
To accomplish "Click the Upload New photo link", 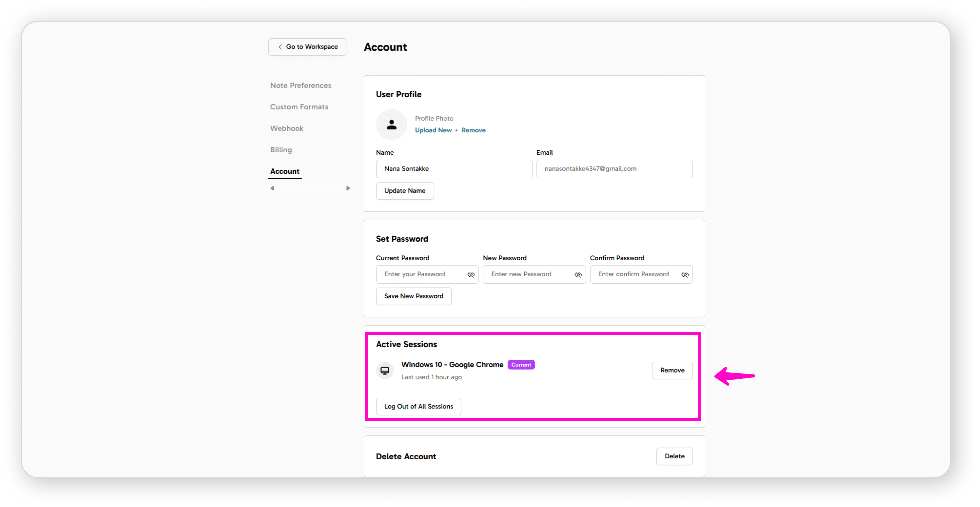I will point(433,130).
